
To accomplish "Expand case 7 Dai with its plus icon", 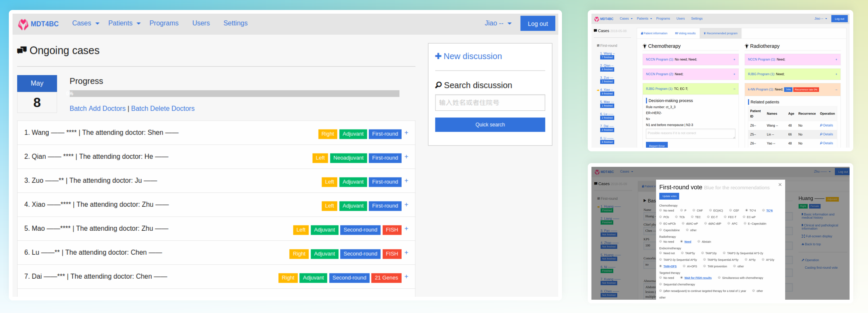I will point(406,277).
